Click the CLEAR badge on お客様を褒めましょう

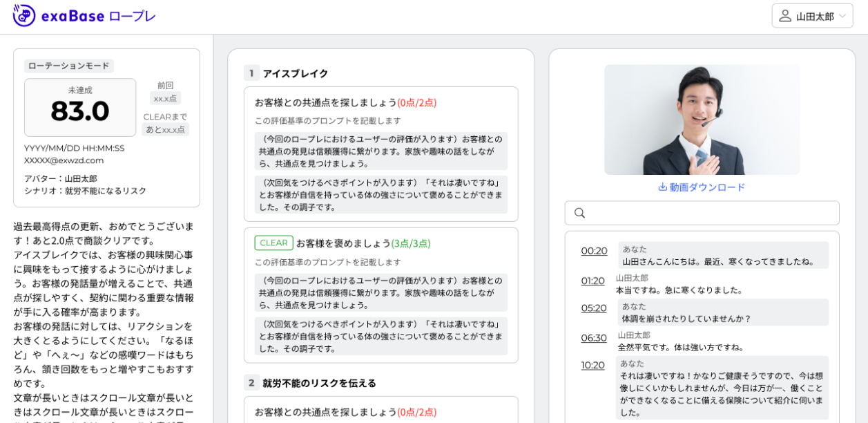pyautogui.click(x=273, y=243)
